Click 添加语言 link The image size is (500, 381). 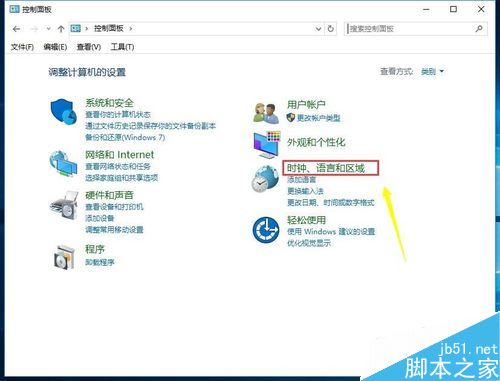point(301,180)
